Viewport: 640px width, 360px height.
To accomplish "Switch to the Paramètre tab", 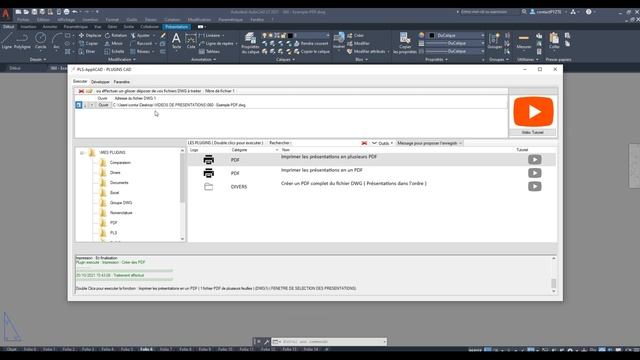I will (x=122, y=82).
